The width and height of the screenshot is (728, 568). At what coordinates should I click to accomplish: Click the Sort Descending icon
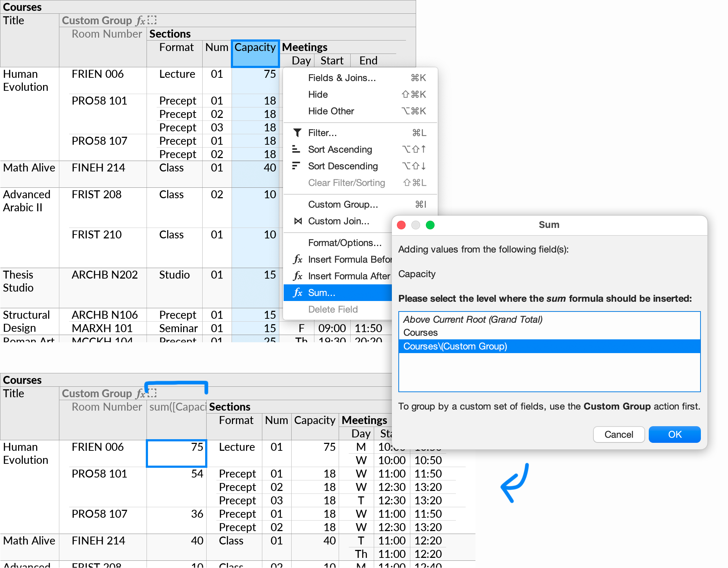click(296, 166)
